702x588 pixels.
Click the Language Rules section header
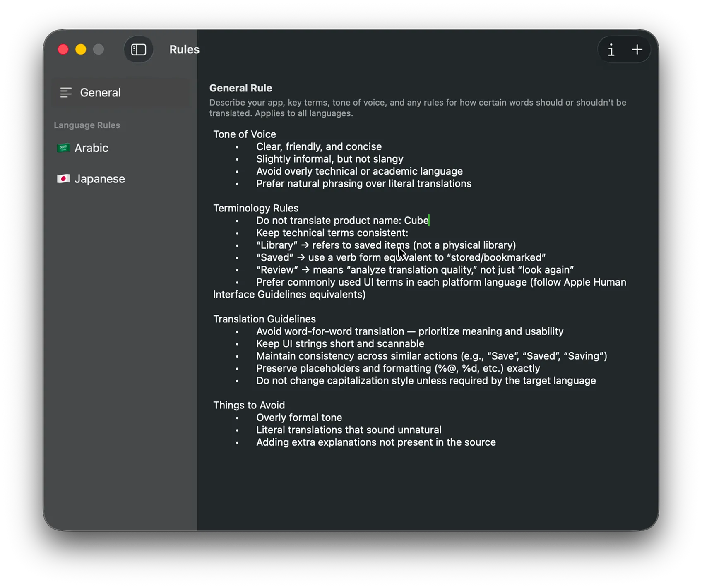click(87, 125)
